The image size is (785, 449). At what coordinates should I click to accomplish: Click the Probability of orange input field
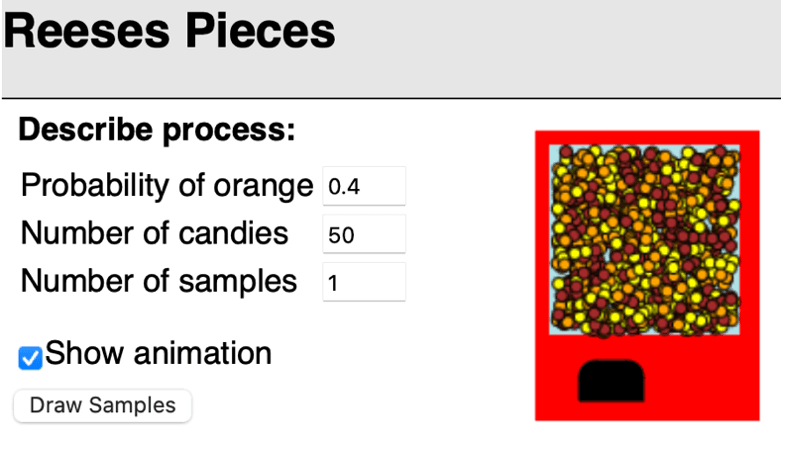tap(364, 186)
